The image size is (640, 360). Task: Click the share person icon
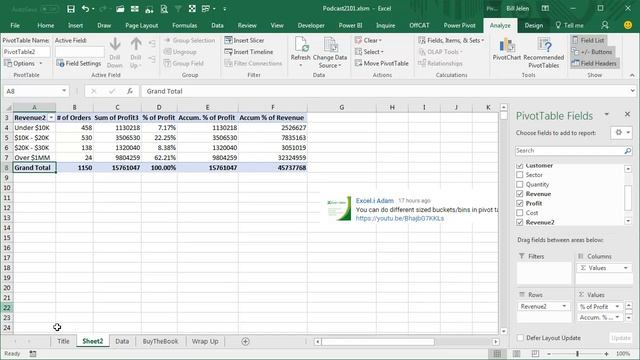(x=605, y=25)
